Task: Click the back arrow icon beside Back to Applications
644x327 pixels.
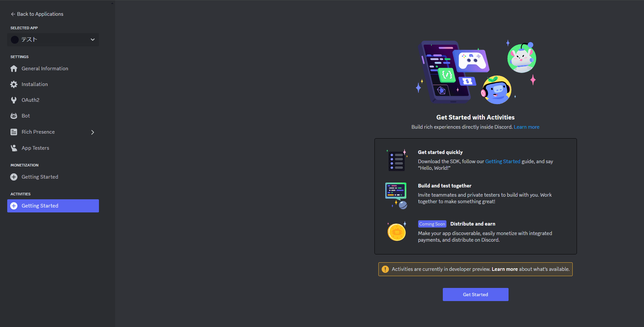Action: coord(13,14)
